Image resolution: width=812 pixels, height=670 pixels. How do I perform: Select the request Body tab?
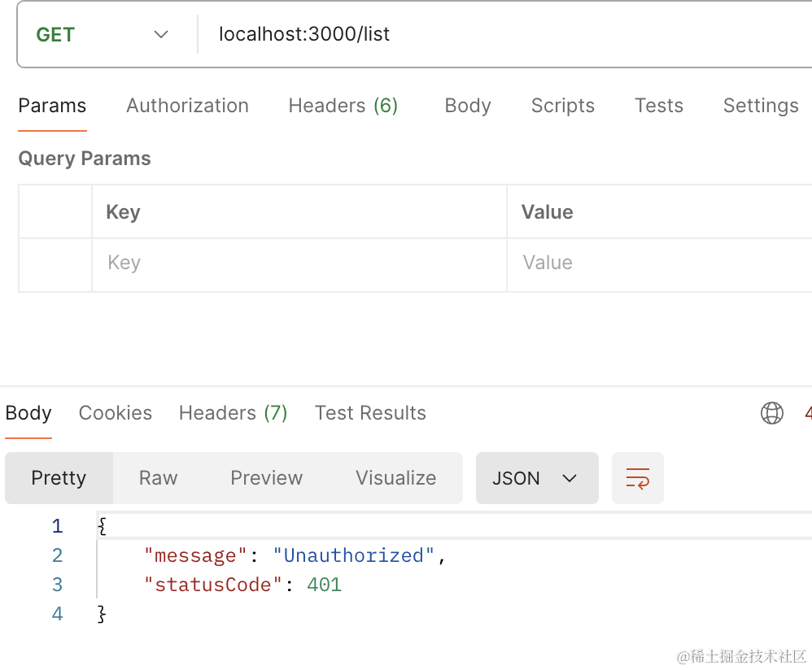[468, 106]
